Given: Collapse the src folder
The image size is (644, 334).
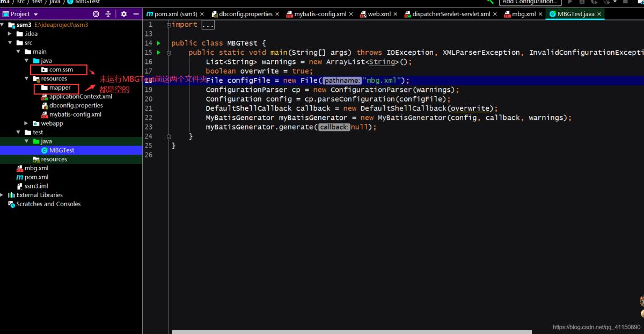Looking at the screenshot, I should pyautogui.click(x=10, y=43).
